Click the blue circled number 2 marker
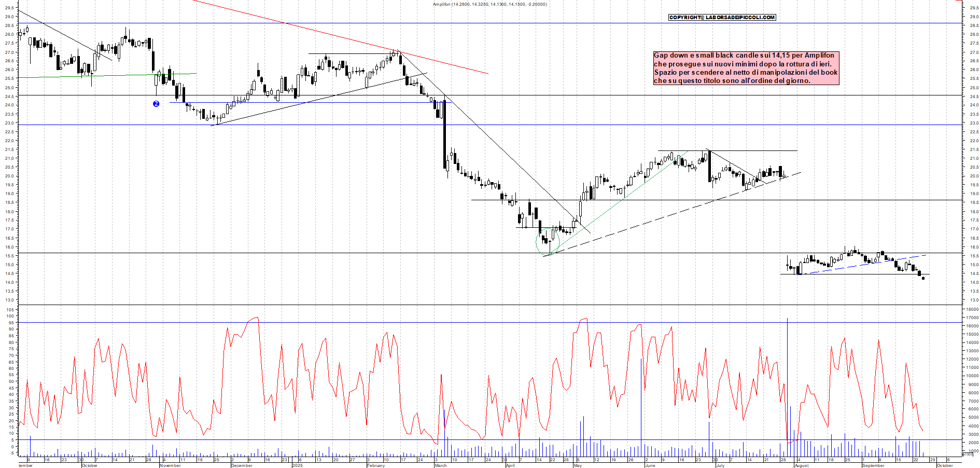Screen dimensions: 980x468 point(156,104)
